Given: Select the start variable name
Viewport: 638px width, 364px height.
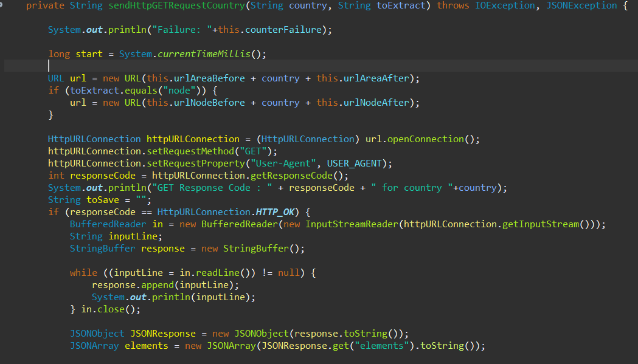Looking at the screenshot, I should click(x=89, y=54).
